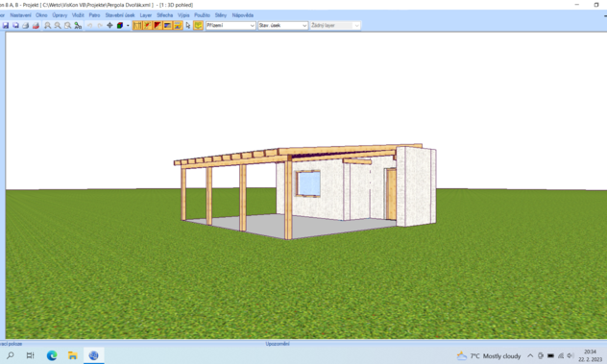Image resolution: width=607 pixels, height=364 pixels.
Task: Click the red PDF export icon
Action: click(x=36, y=26)
